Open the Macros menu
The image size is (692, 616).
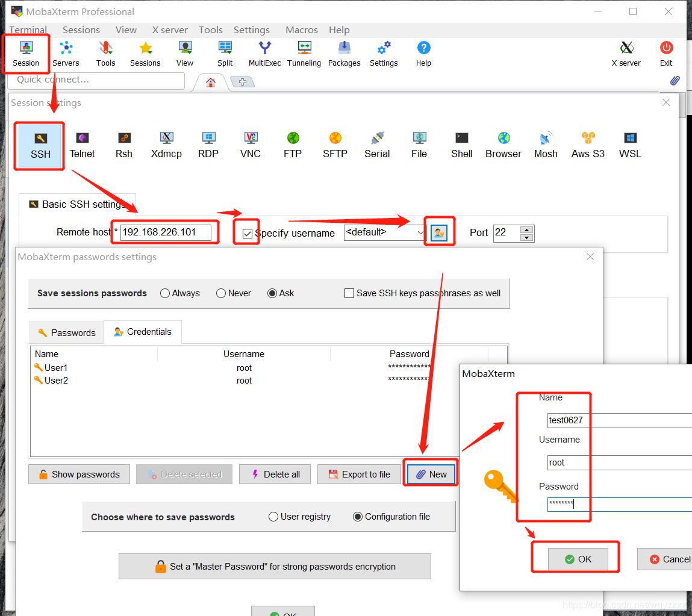(301, 30)
